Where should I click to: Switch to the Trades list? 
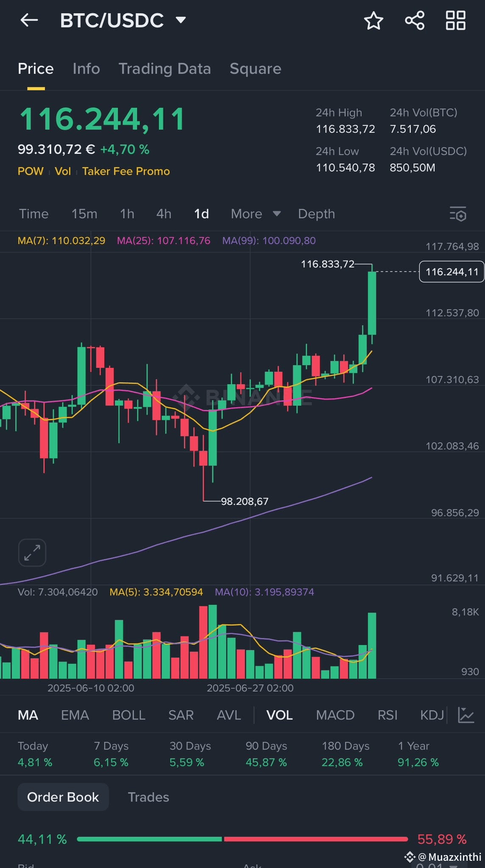(148, 797)
